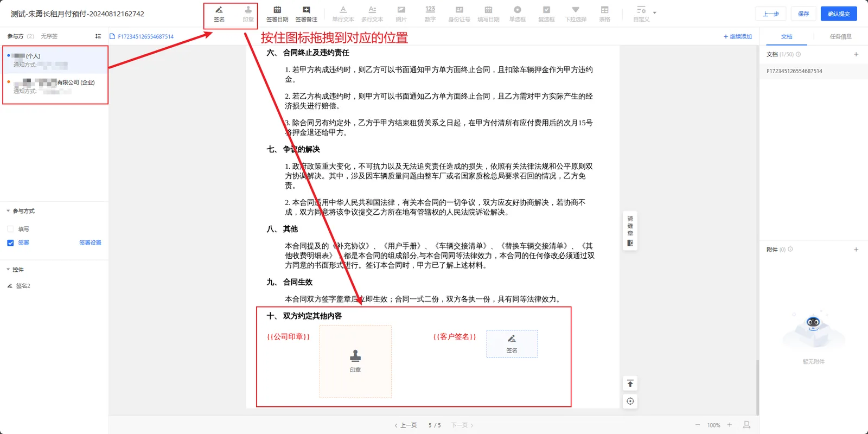
Task: Click the 上一步 previous step button
Action: coord(771,14)
